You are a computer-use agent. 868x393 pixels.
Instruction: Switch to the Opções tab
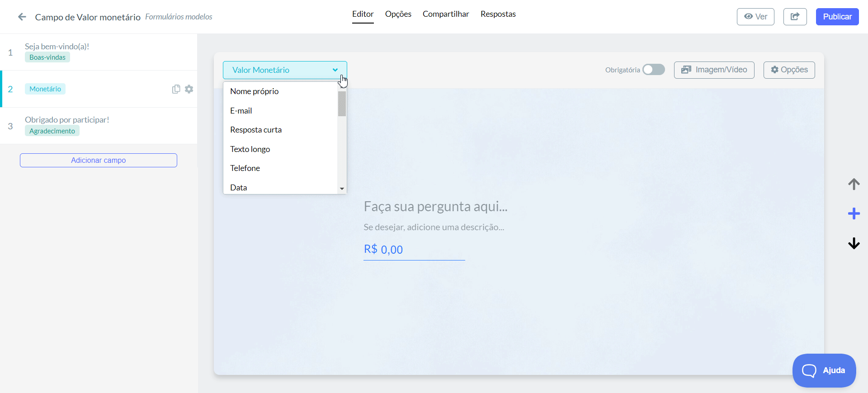pos(398,14)
